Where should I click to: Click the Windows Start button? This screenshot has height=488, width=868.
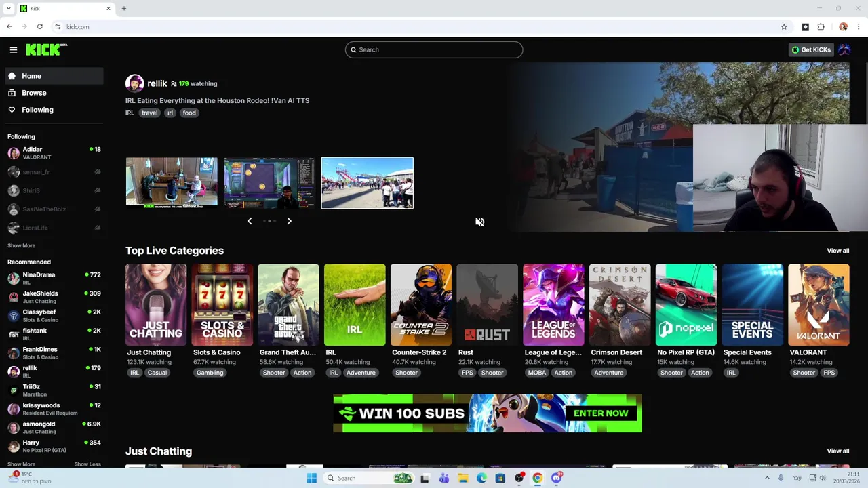click(311, 478)
